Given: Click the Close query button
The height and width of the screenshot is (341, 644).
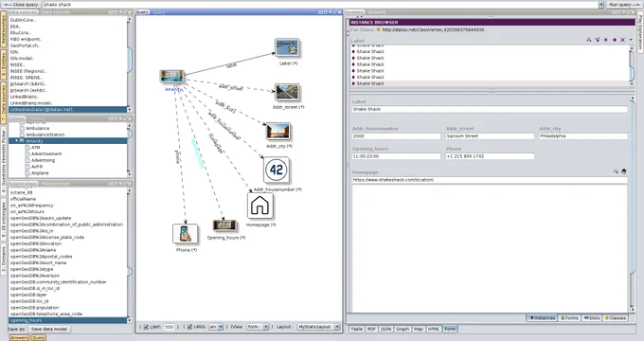Looking at the screenshot, I should pyautogui.click(x=22, y=5).
